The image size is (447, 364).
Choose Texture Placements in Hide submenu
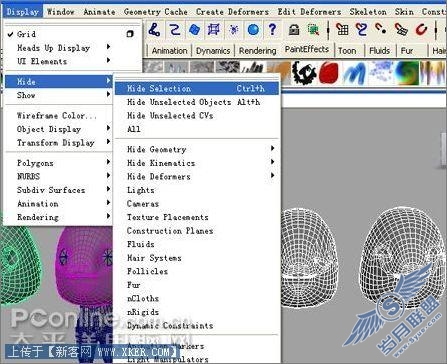pyautogui.click(x=197, y=217)
